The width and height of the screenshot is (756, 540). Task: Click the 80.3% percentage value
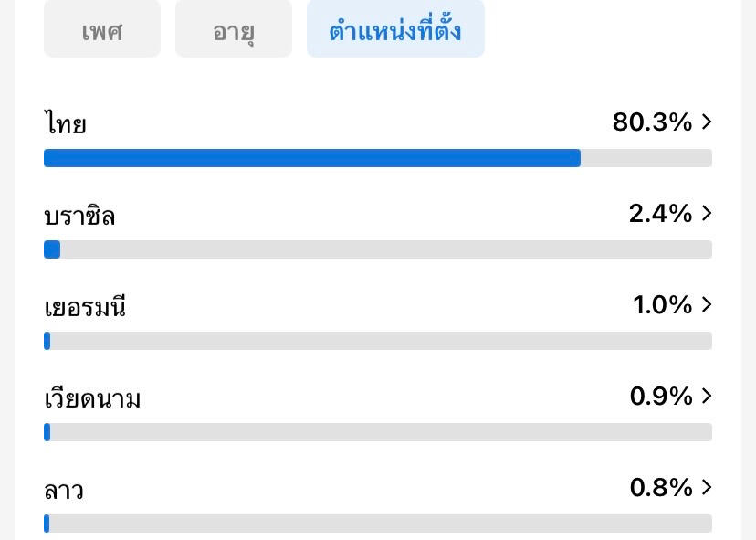(652, 122)
